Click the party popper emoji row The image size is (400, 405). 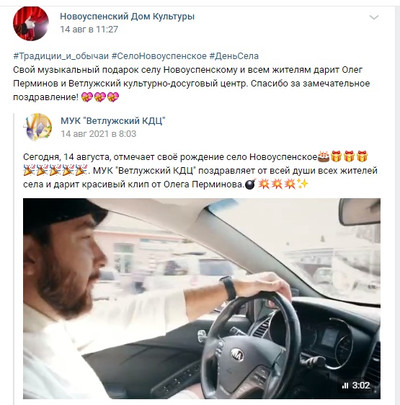click(55, 170)
